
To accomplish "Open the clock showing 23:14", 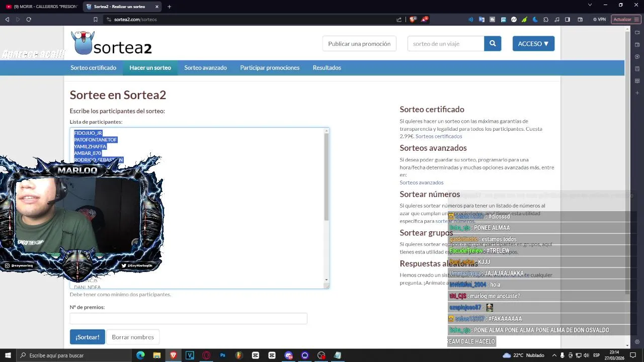I will coord(614,355).
